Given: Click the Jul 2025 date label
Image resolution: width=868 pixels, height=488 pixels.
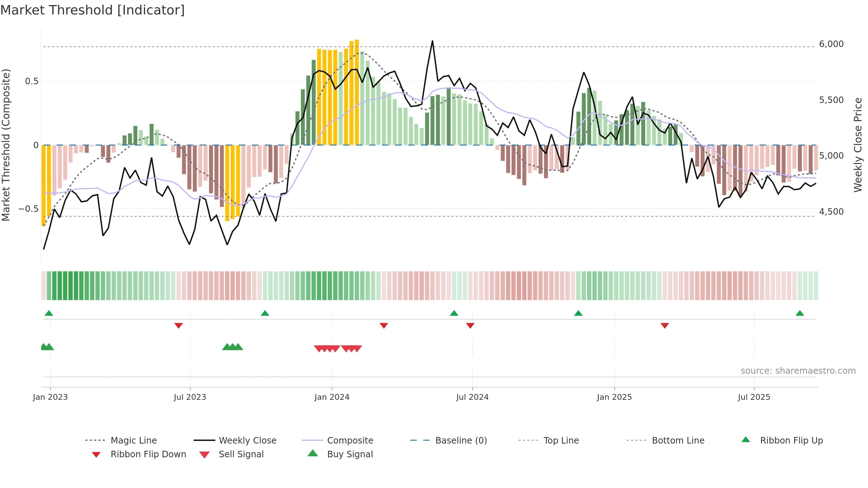Looking at the screenshot, I should pos(754,397).
